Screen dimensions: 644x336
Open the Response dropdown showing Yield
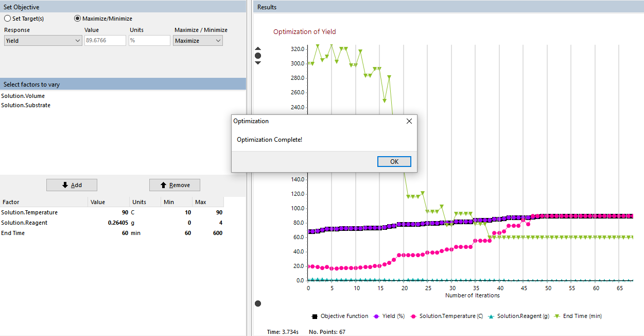(43, 41)
